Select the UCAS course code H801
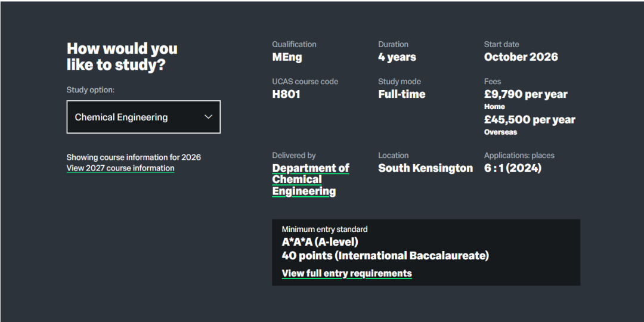The height and width of the screenshot is (322, 644). pyautogui.click(x=286, y=94)
